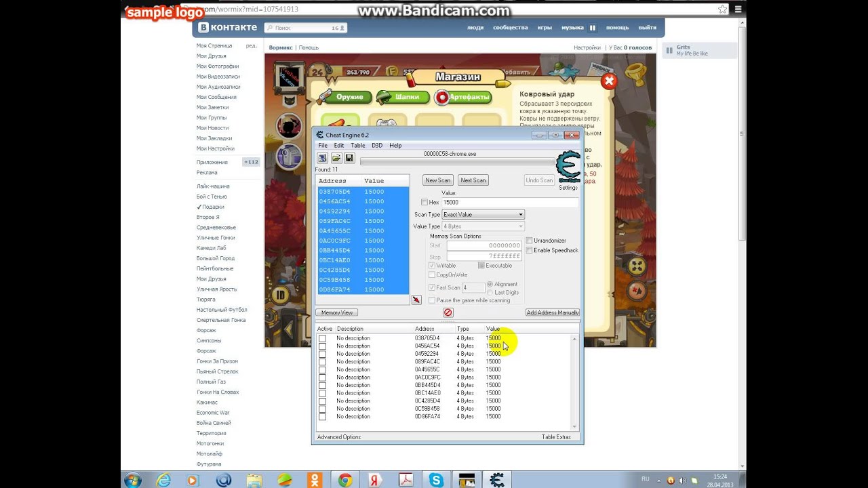Viewport: 868px width, 488px height.
Task: Open Odnoklassniki taskbar icon
Action: [315, 480]
